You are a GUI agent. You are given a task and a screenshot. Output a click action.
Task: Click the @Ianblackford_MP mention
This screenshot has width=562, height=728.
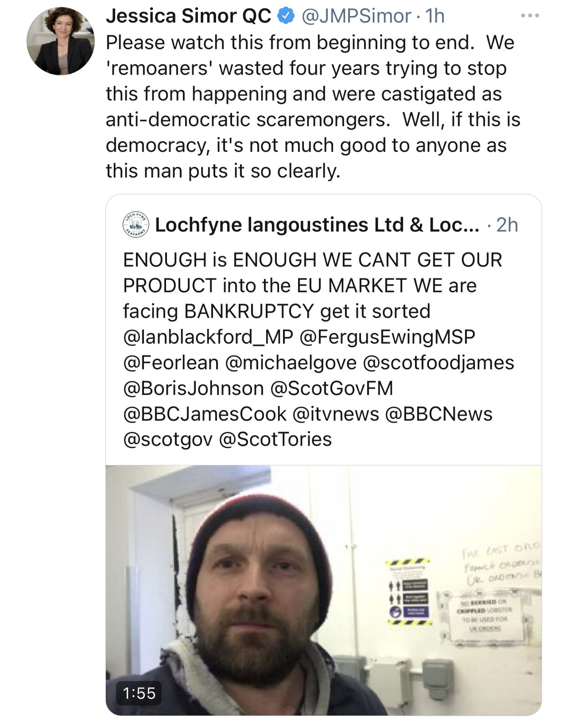click(208, 337)
